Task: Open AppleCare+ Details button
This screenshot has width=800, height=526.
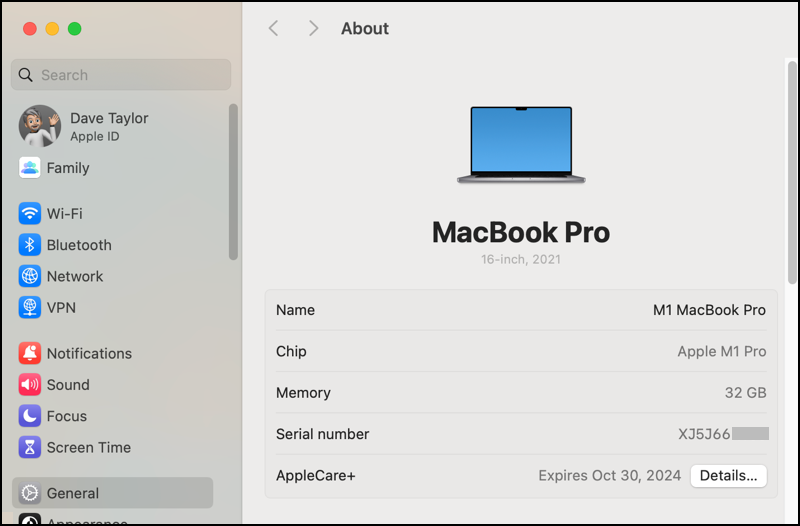Action: [729, 475]
